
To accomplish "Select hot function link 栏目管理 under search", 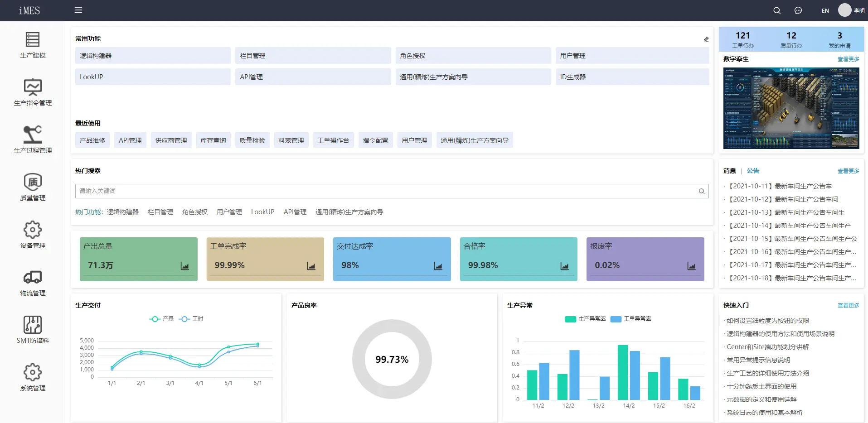I will click(160, 212).
